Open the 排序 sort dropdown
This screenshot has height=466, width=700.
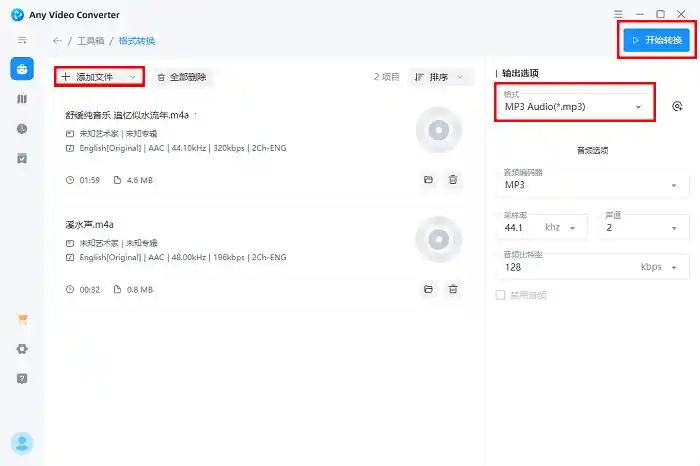[438, 77]
